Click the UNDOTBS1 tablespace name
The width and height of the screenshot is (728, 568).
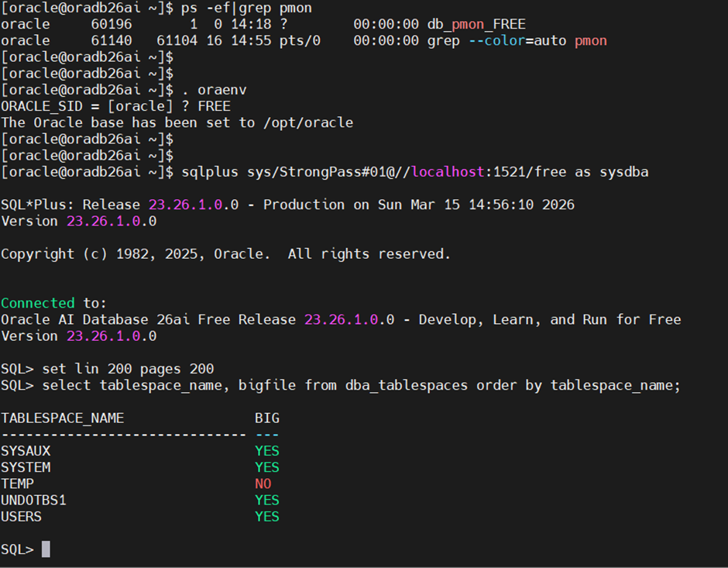(33, 500)
